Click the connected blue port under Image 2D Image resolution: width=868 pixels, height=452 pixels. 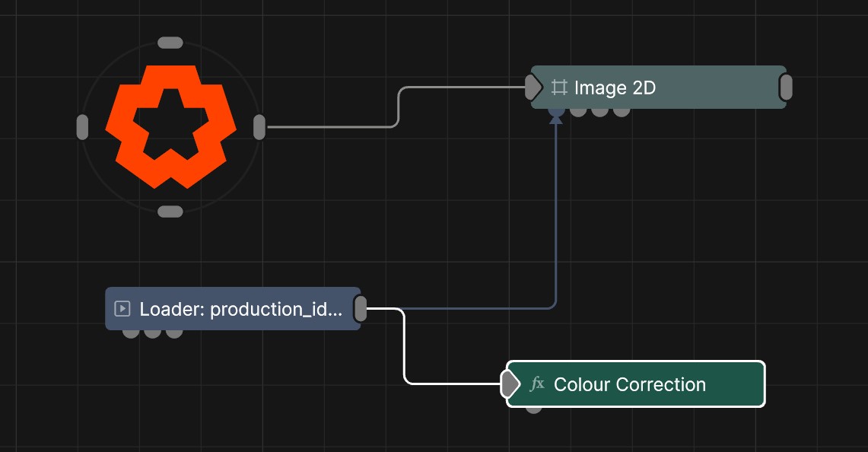[x=556, y=111]
